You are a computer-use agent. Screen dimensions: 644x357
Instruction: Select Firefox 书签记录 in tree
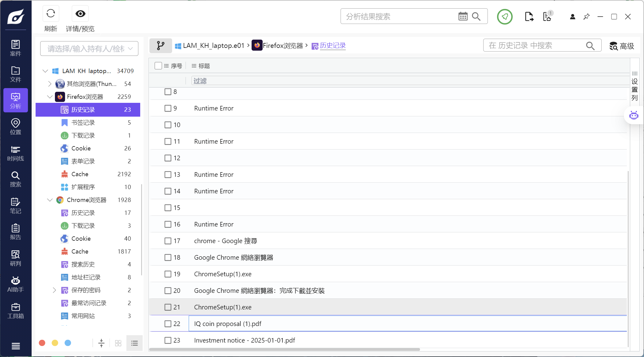tap(83, 122)
